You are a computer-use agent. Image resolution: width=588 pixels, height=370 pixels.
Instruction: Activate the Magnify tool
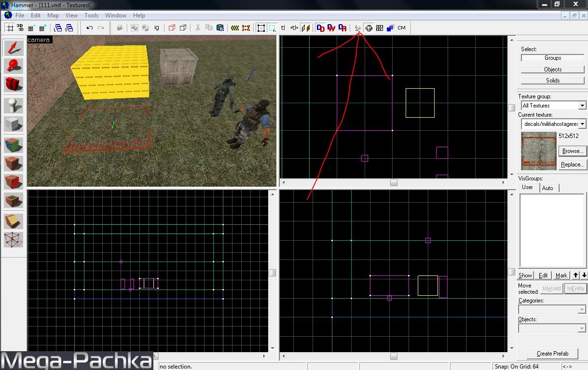(14, 66)
